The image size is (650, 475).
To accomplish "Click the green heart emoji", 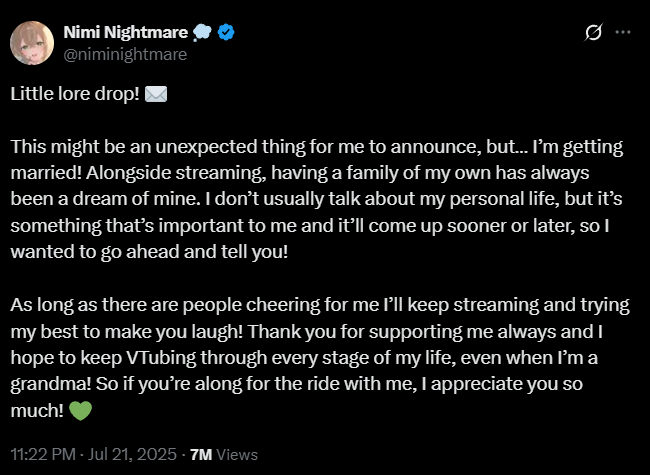I will 80,410.
